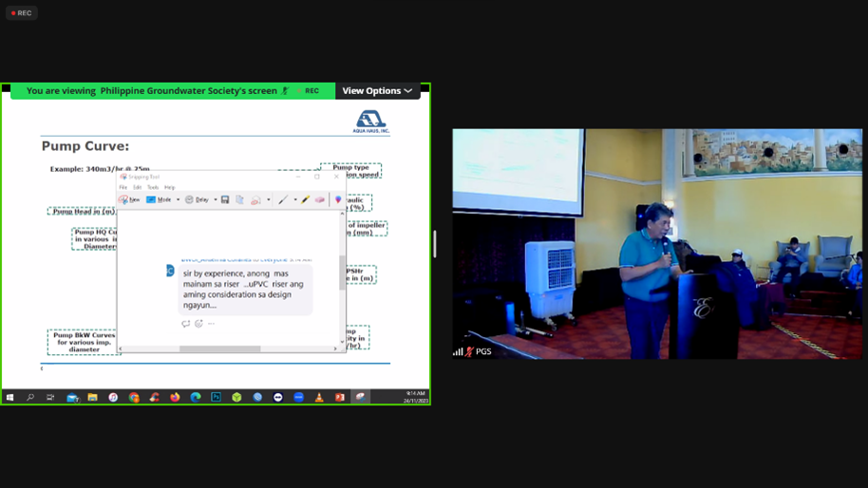This screenshot has width=868, height=488.
Task: Click the New snip button
Action: [x=130, y=200]
